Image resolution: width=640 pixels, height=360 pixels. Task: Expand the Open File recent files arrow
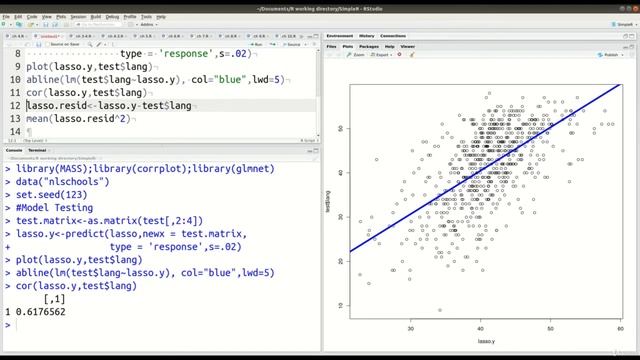[37, 24]
